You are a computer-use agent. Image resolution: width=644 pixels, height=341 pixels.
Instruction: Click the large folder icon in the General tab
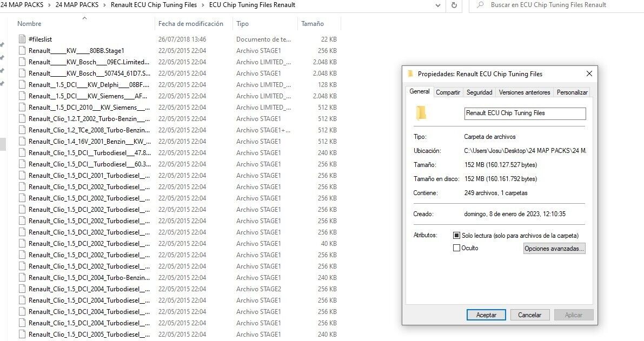click(x=421, y=113)
